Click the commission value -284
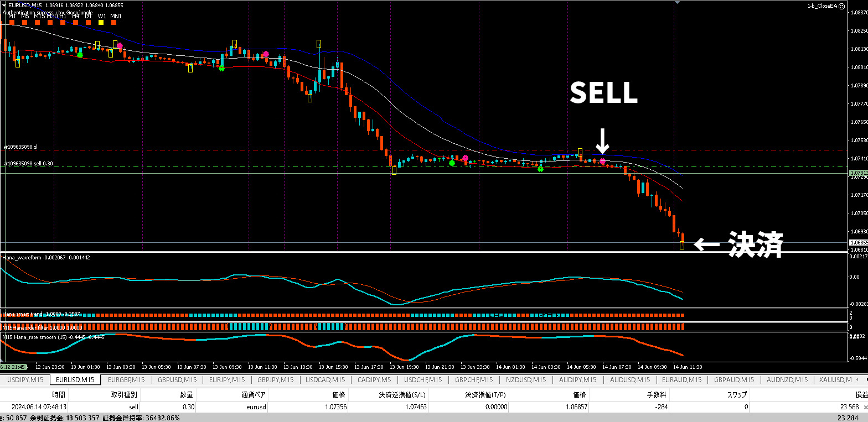 662,407
